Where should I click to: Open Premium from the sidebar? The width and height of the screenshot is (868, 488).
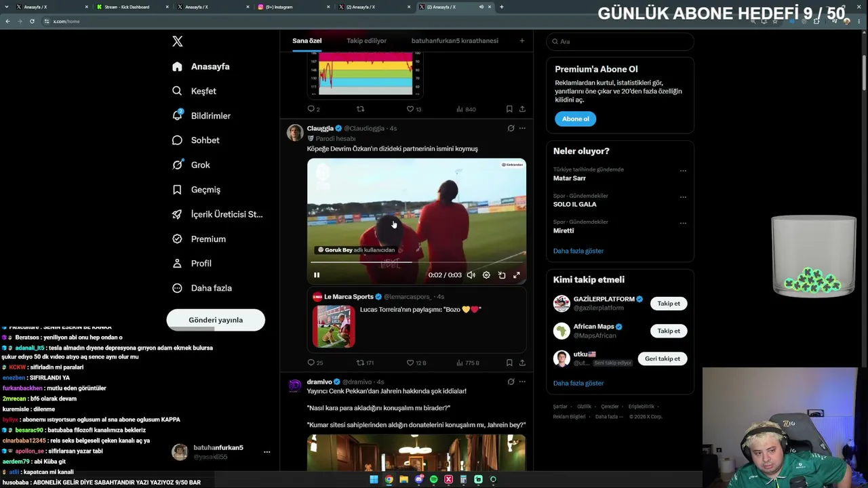pyautogui.click(x=199, y=239)
